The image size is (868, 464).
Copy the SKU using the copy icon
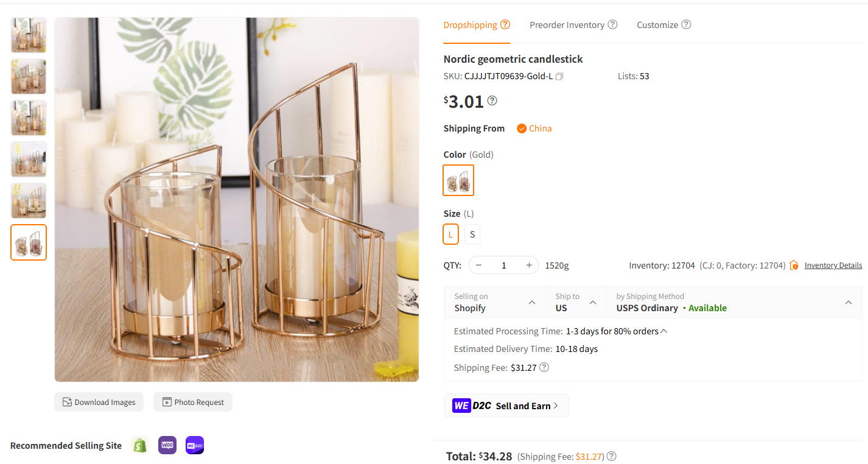point(559,76)
